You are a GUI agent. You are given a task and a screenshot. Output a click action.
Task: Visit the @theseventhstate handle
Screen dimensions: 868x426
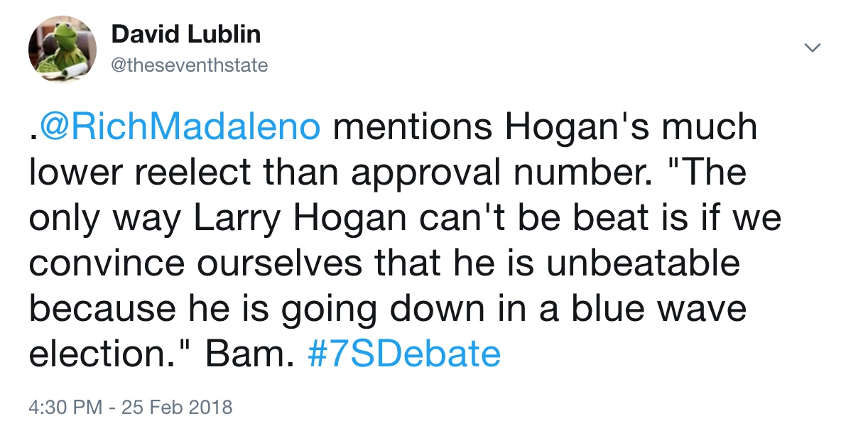(x=190, y=66)
